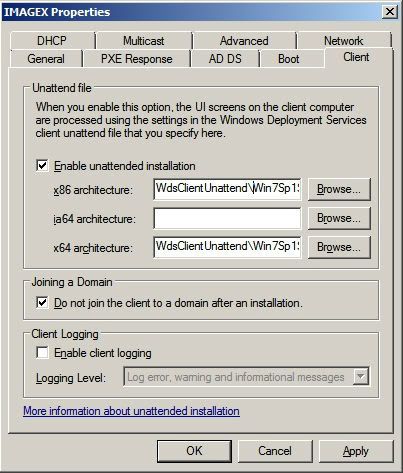Image resolution: width=403 pixels, height=473 pixels.
Task: Browse for ia64 architecture unattend file
Action: [x=339, y=218]
